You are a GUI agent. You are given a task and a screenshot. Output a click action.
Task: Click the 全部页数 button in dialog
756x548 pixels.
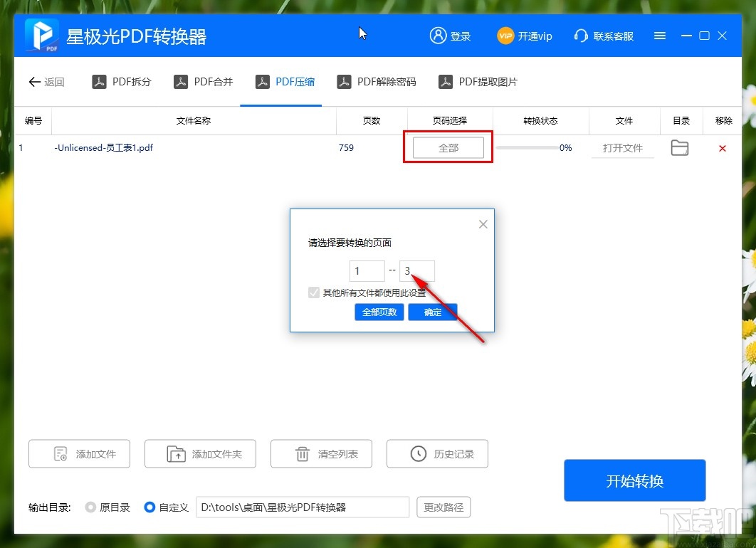click(379, 312)
